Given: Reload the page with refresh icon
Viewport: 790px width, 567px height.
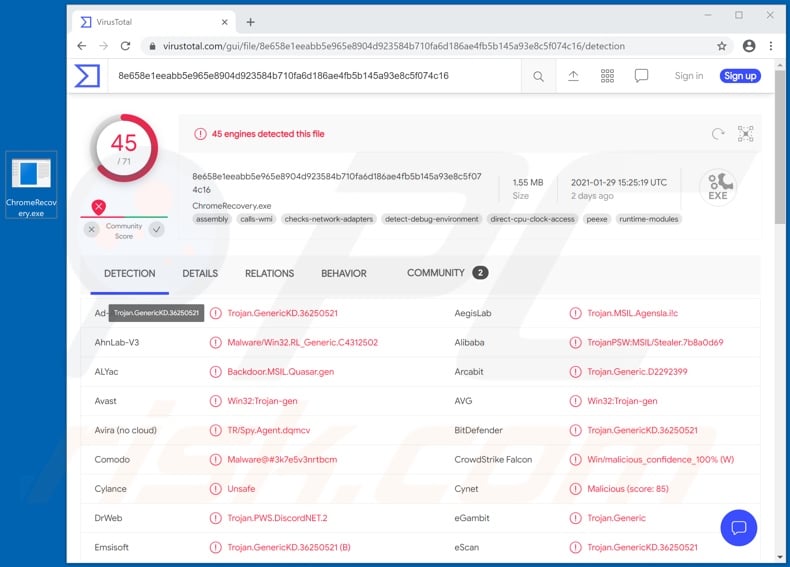Looking at the screenshot, I should [x=125, y=46].
